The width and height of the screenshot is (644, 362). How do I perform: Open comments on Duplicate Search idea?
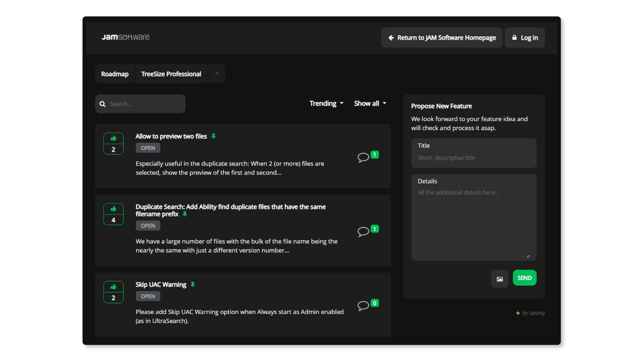(363, 231)
